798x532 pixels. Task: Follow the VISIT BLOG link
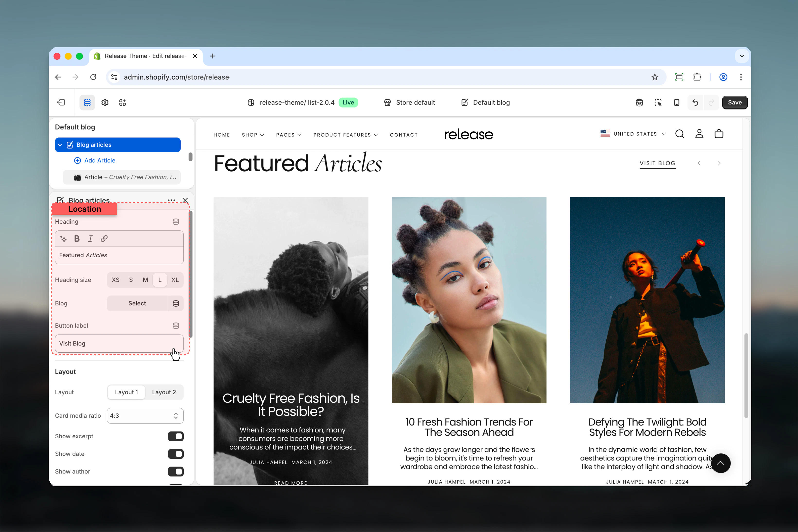pyautogui.click(x=657, y=164)
